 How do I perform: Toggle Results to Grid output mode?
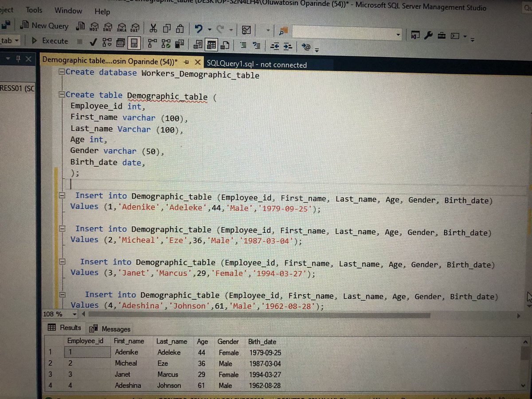(211, 45)
